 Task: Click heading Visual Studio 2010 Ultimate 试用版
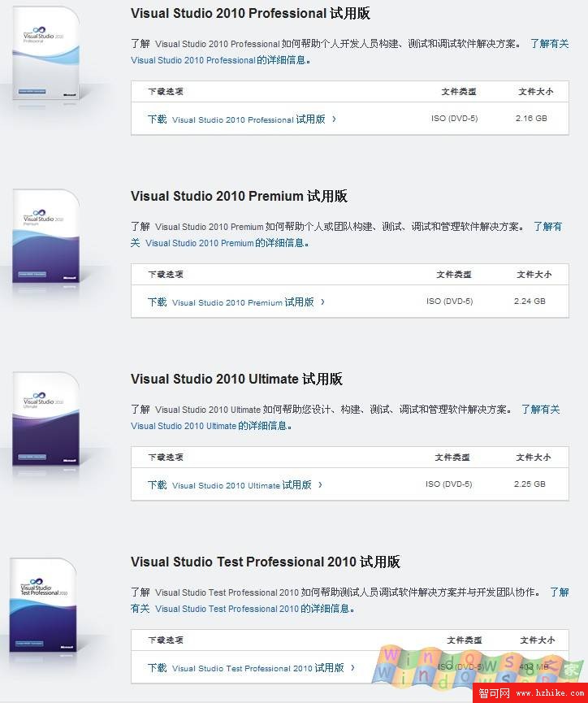pos(236,380)
